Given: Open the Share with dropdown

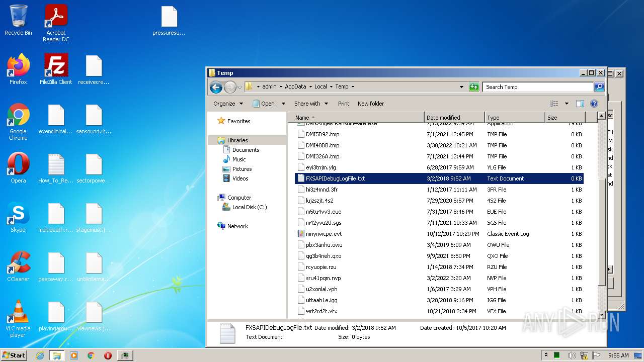Looking at the screenshot, I should coord(311,104).
